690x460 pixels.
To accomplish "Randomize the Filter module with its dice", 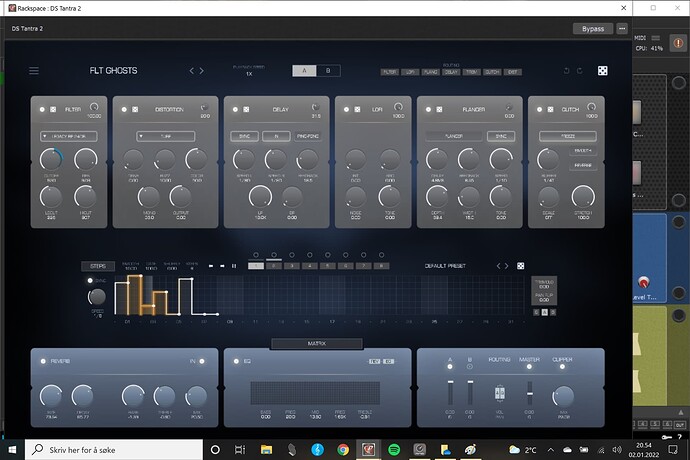I will coord(53,109).
